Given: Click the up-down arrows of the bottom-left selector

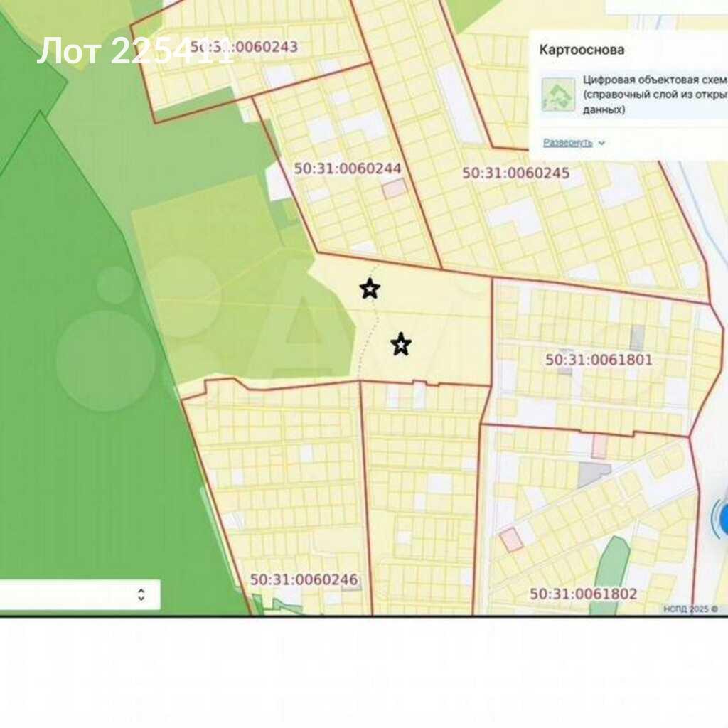Looking at the screenshot, I should pyautogui.click(x=141, y=594).
